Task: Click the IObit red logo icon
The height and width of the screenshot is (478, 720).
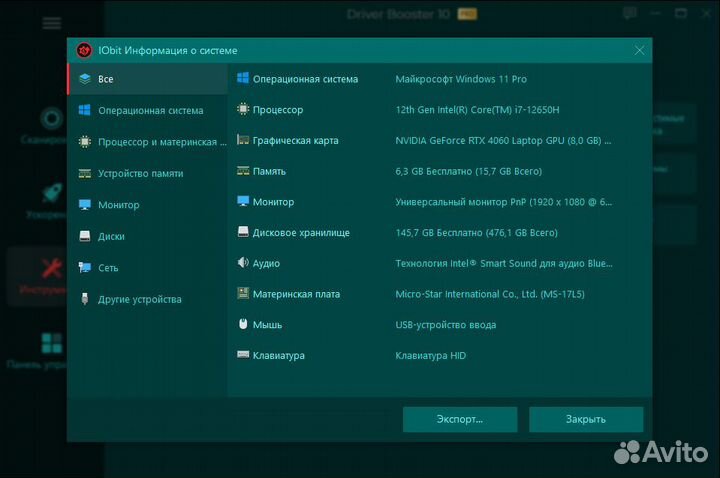Action: (84, 51)
